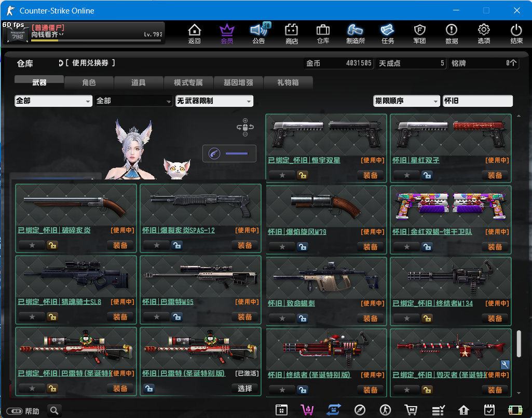Open the second dark 全部 dropdown
The image size is (532, 418).
point(133,101)
